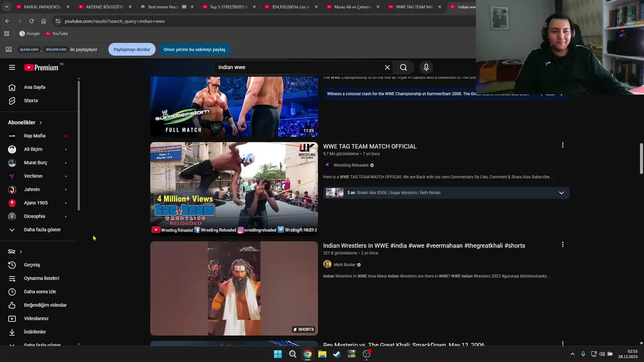Image resolution: width=644 pixels, height=362 pixels.
Task: Reload the page in Chrome
Action: (x=31, y=21)
